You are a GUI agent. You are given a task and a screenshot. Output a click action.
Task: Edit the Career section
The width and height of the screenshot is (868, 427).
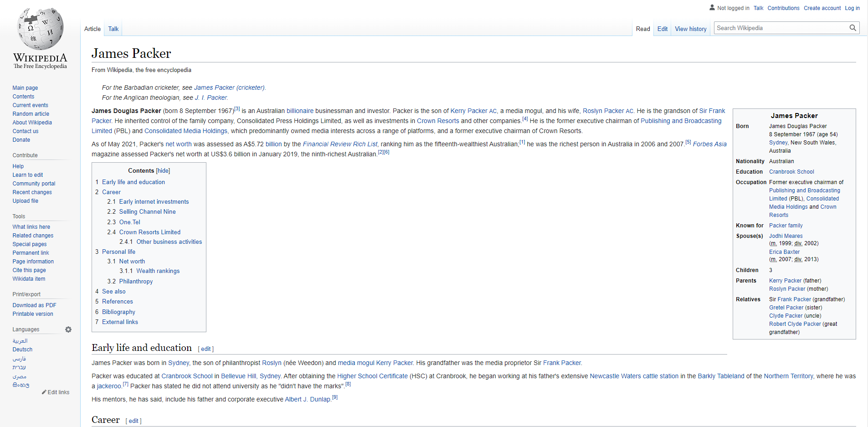click(134, 421)
